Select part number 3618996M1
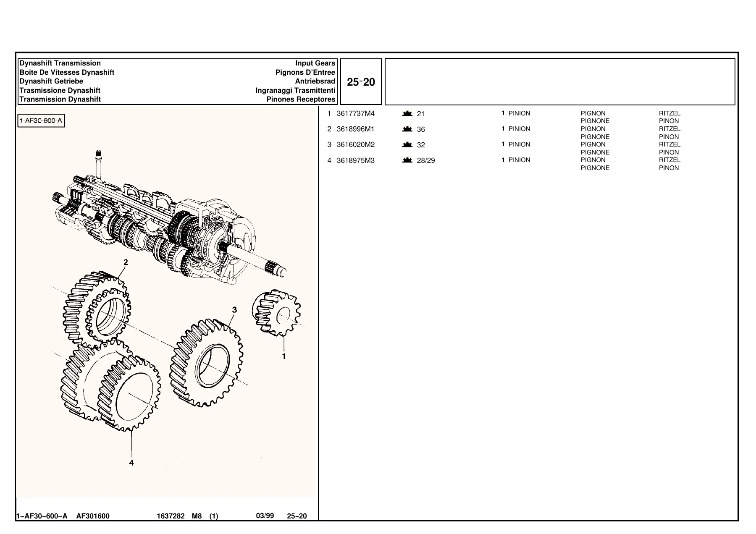Viewport: 756px width, 534px height. (355, 129)
